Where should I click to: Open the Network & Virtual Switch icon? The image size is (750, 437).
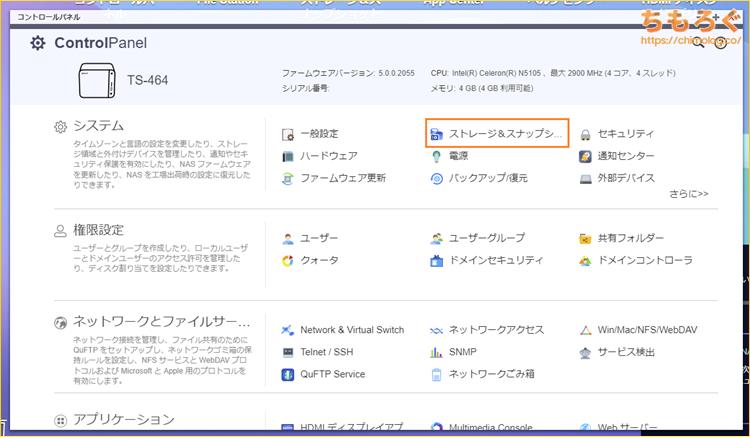288,330
